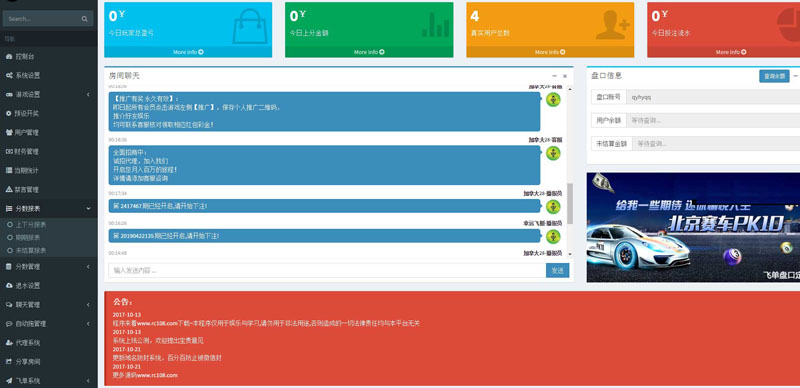The image size is (800, 388).
Task: Open 财务管理 money icon item
Action: click(x=9, y=151)
